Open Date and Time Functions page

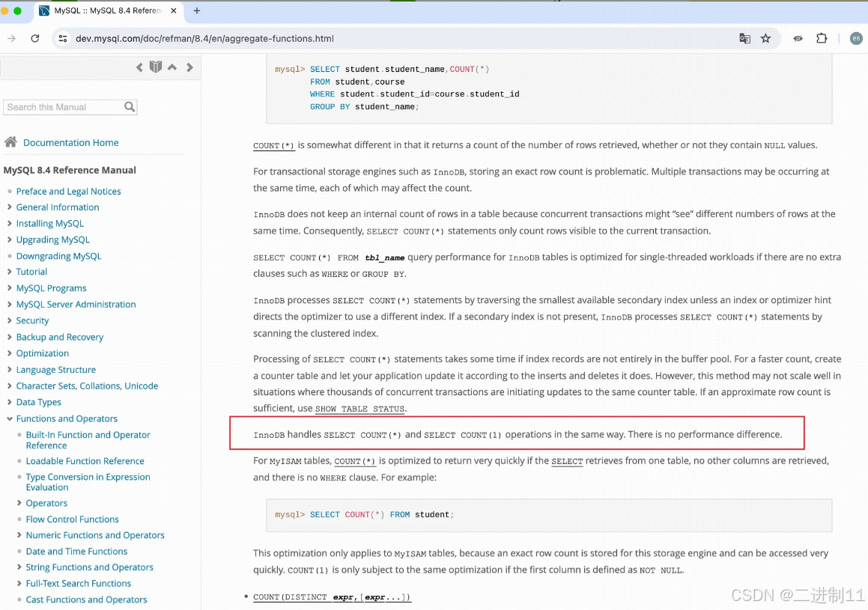76,551
